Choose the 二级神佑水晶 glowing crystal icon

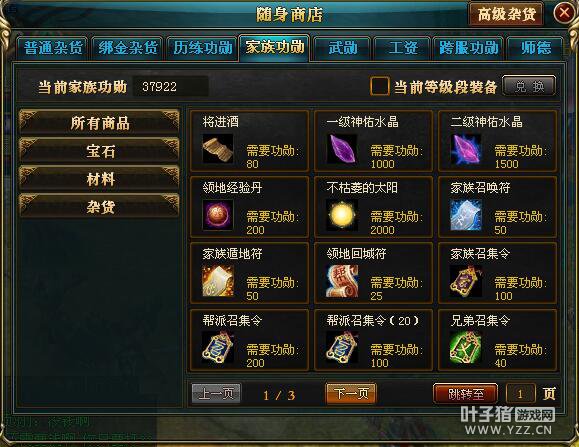(466, 149)
